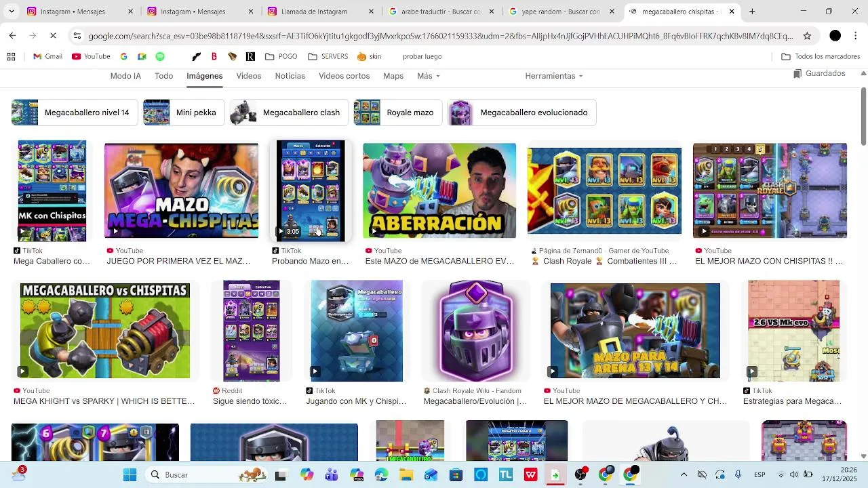Open File Explorer from the taskbar
This screenshot has height=488, width=868.
click(x=406, y=475)
